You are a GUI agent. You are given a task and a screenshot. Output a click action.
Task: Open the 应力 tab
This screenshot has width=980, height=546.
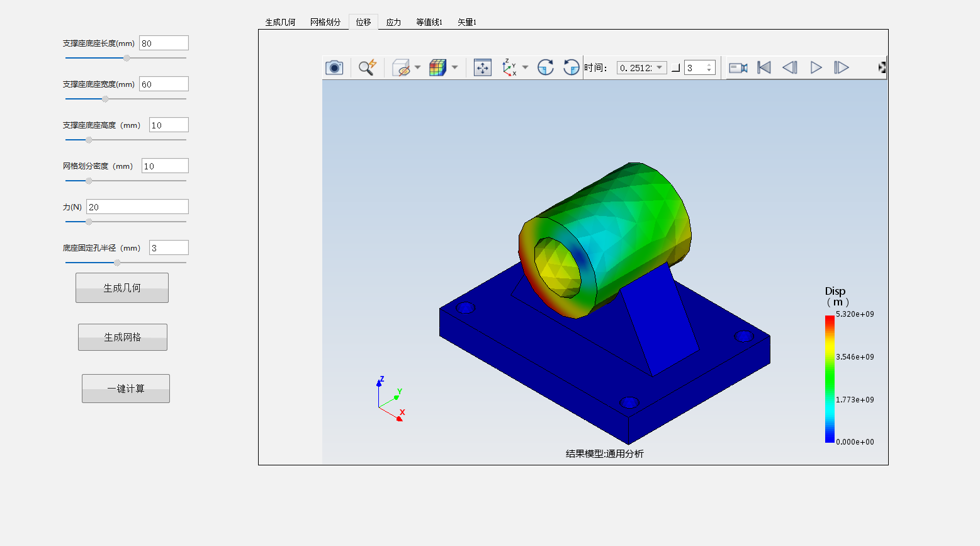point(393,22)
